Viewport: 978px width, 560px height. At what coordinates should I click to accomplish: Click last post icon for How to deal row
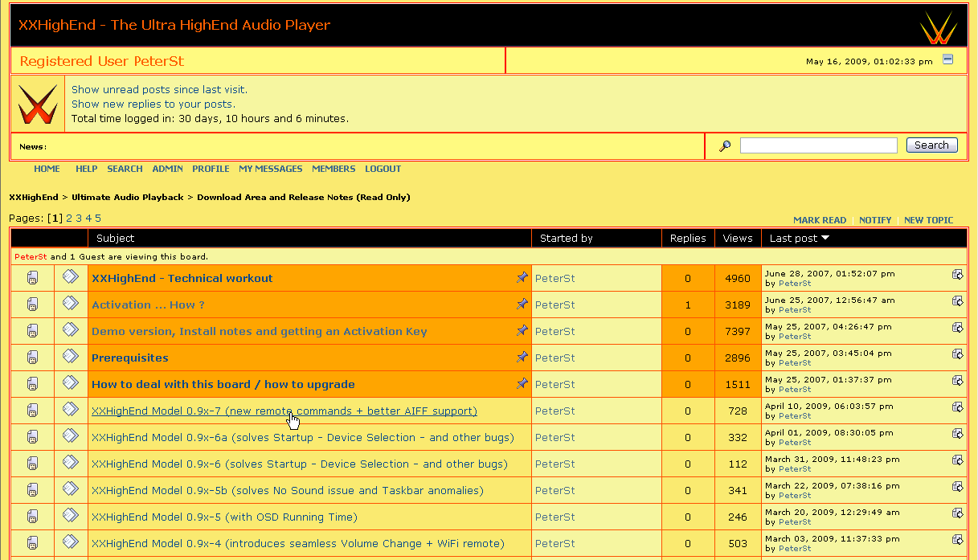tap(958, 381)
